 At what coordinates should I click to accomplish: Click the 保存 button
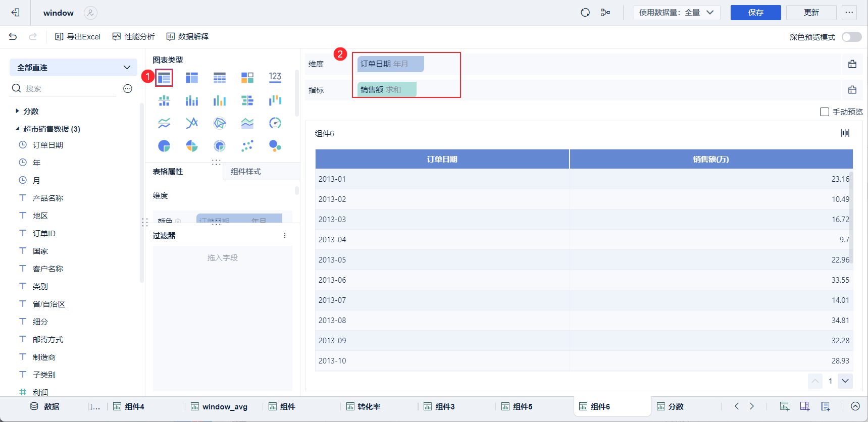tap(756, 13)
